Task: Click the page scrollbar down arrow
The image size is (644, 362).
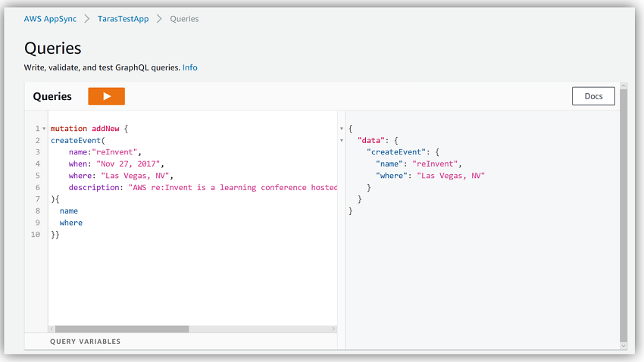Action: coord(624,346)
